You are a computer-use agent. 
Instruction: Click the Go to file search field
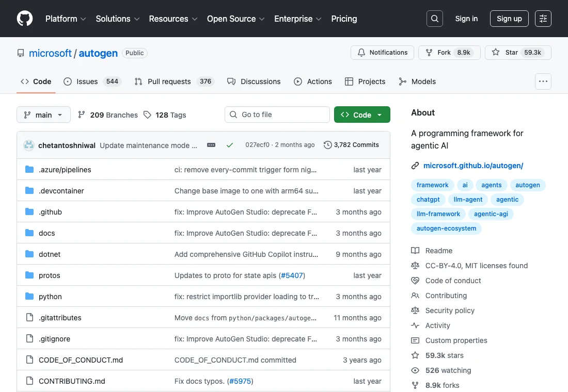pyautogui.click(x=277, y=115)
